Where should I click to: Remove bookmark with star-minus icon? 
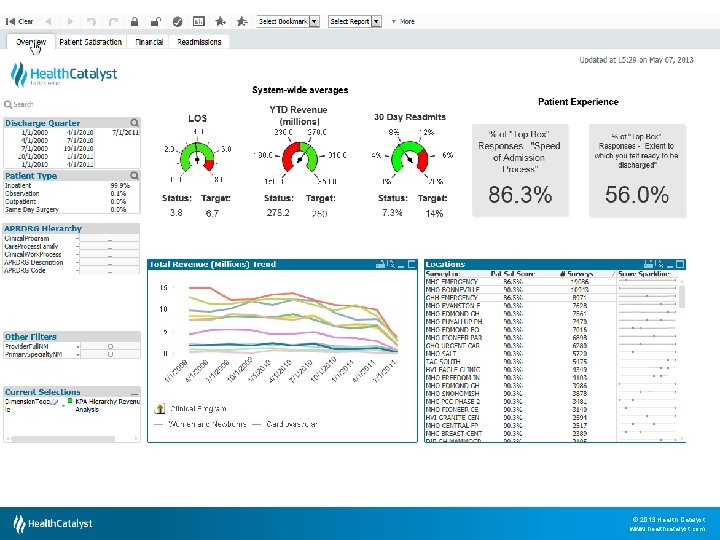(242, 22)
